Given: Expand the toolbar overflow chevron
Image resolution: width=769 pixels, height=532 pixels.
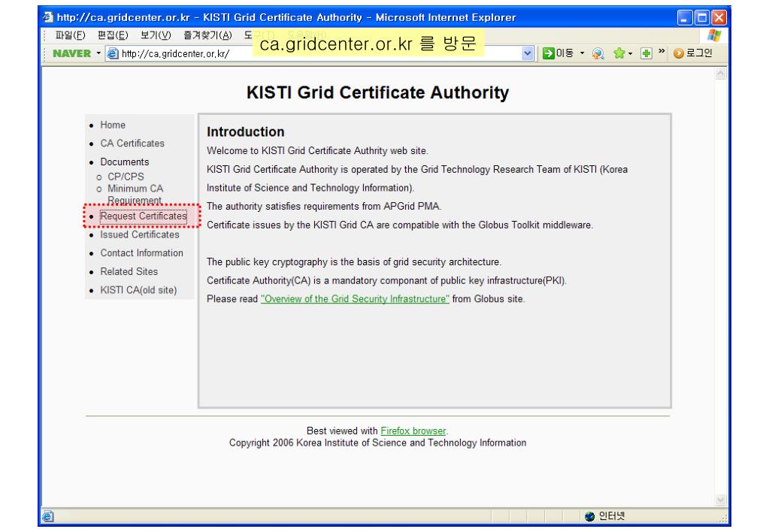Looking at the screenshot, I should 662,51.
